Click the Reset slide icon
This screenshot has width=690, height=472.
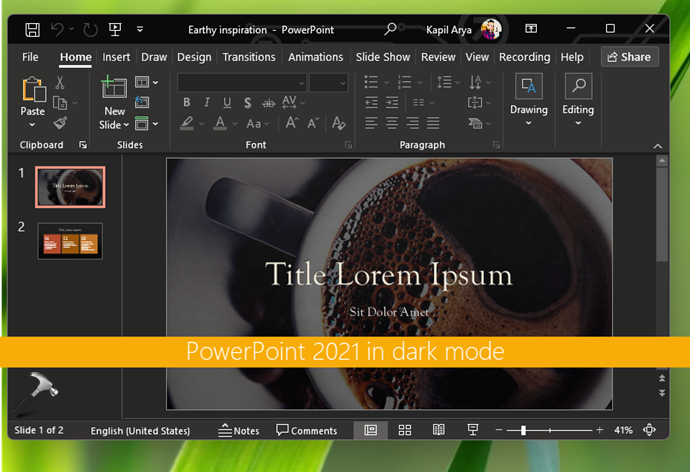pos(142,102)
